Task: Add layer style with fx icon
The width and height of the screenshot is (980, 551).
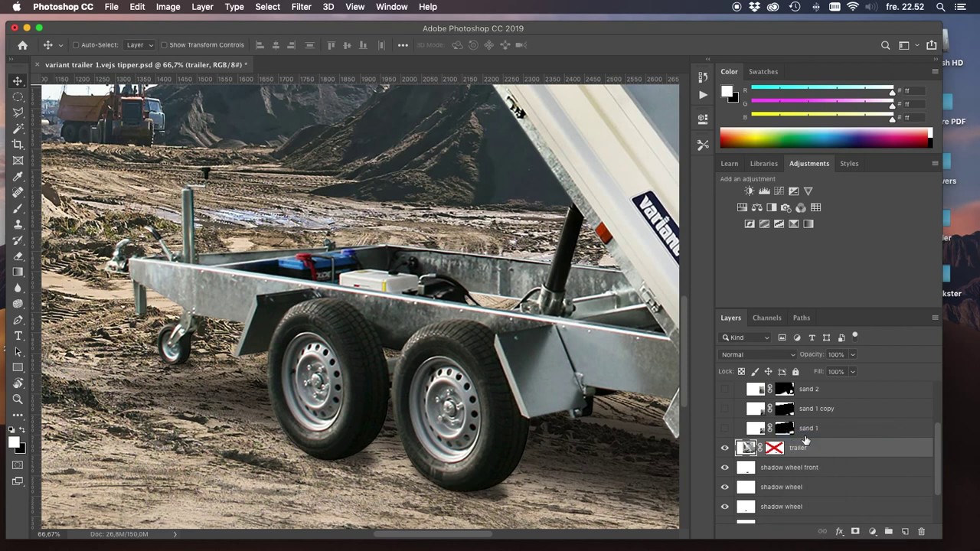Action: tap(839, 531)
